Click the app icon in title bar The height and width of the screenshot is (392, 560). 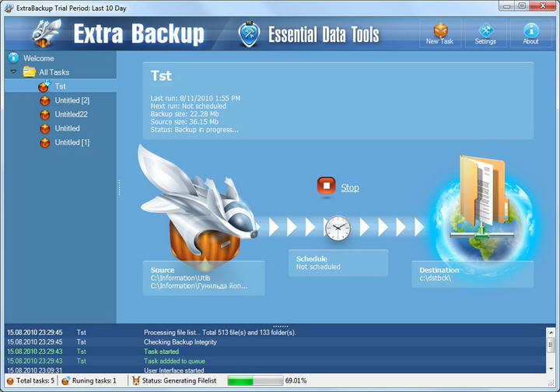click(9, 8)
